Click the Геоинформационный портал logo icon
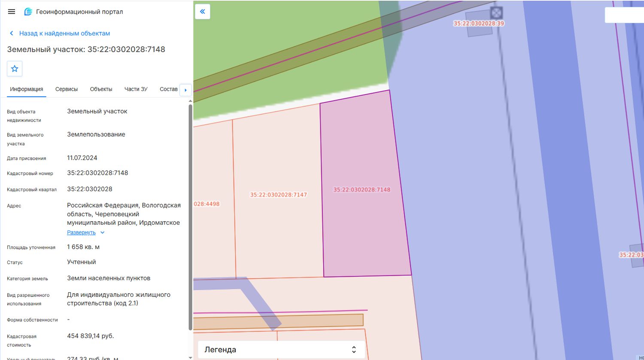 click(x=28, y=12)
